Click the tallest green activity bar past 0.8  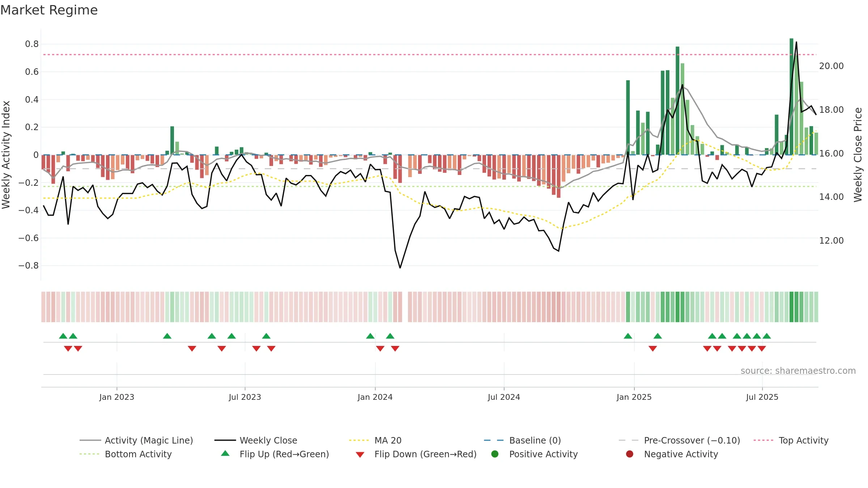point(791,97)
